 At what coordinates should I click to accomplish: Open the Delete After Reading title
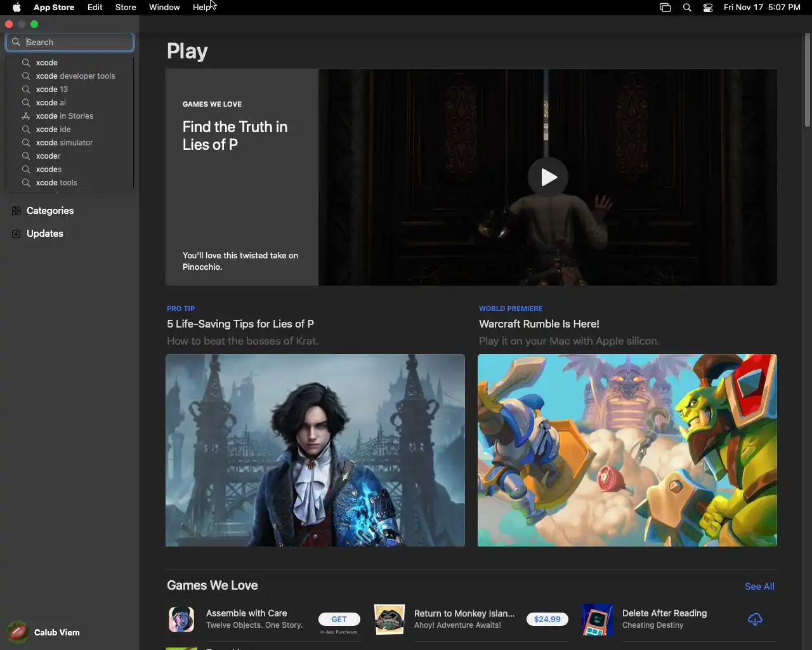point(664,613)
